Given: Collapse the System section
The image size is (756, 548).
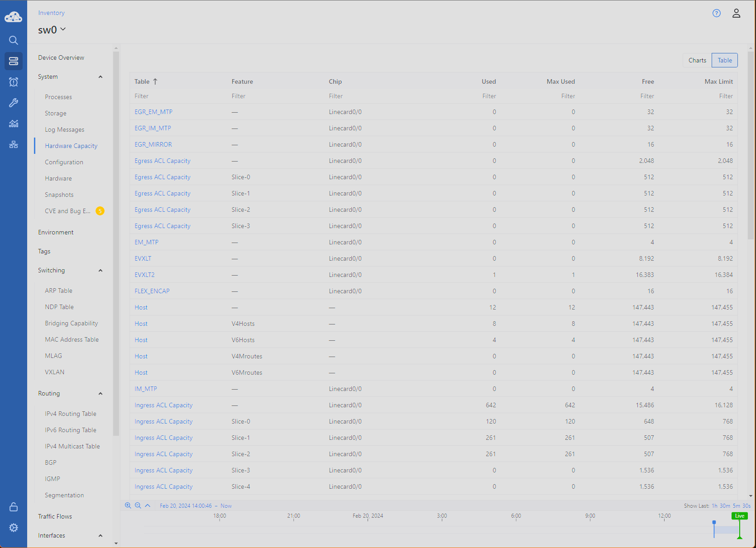Looking at the screenshot, I should click(100, 77).
